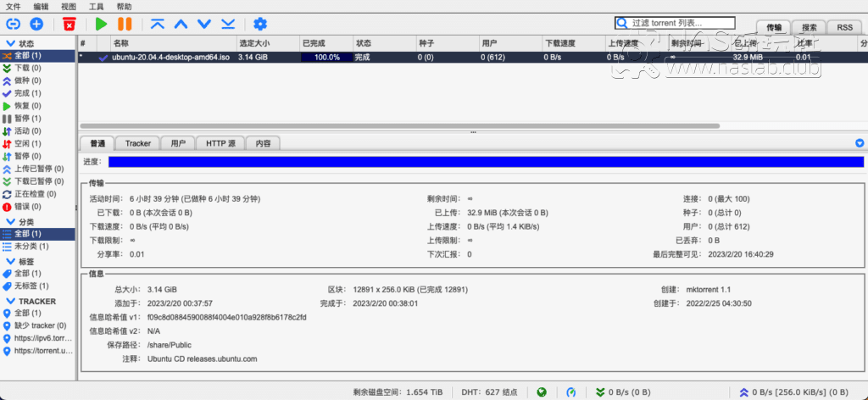Filter by 下载 (0) status
The image size is (868, 400).
37,68
